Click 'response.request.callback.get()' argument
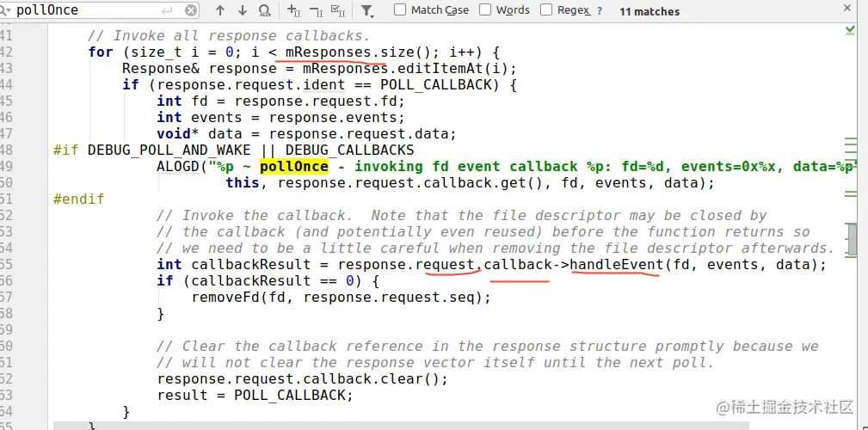The height and width of the screenshot is (430, 868). click(x=412, y=182)
